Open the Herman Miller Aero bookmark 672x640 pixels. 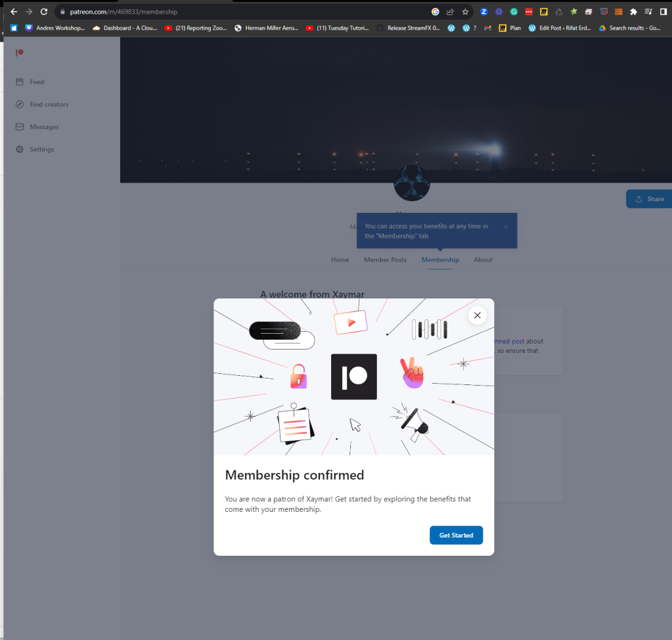coord(266,28)
